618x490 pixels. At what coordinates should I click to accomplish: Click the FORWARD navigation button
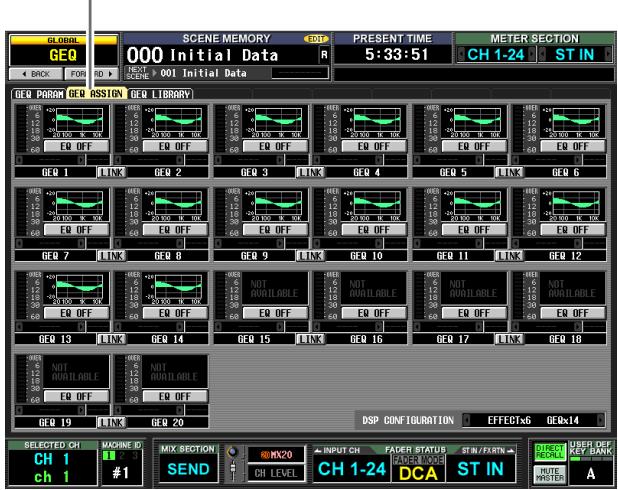pyautogui.click(x=91, y=74)
